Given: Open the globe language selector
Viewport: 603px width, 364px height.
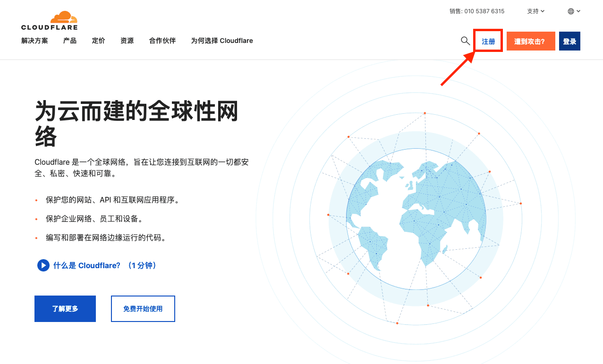Looking at the screenshot, I should 574,11.
